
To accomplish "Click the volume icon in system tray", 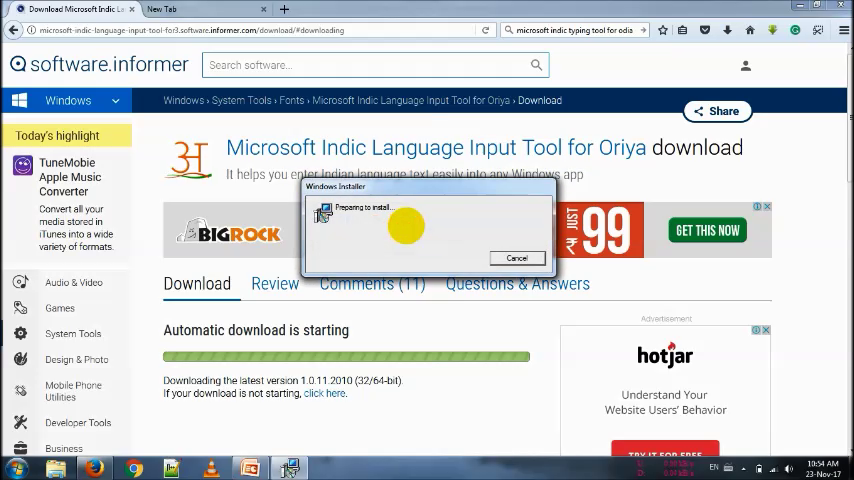I will coord(789,469).
